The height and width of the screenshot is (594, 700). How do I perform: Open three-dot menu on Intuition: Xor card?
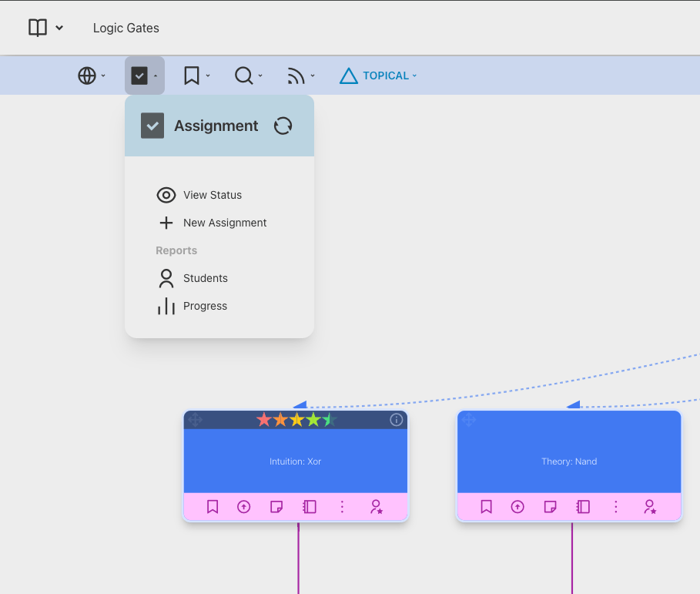343,507
